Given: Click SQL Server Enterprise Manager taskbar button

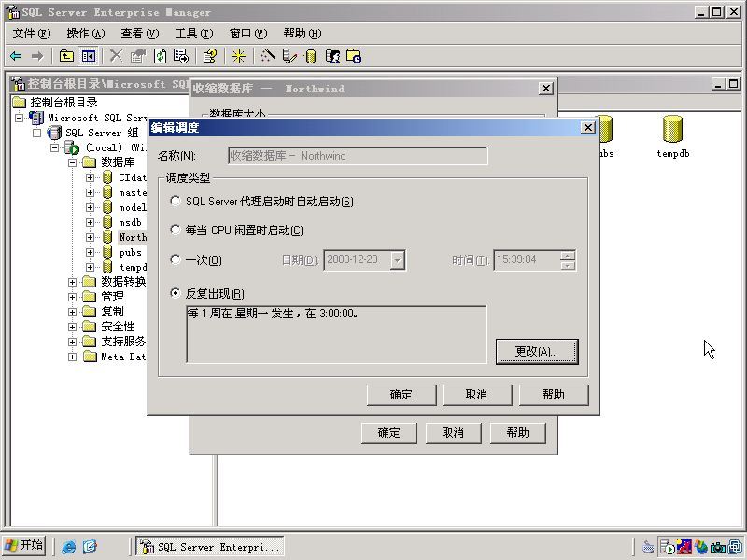Looking at the screenshot, I should coord(210,547).
